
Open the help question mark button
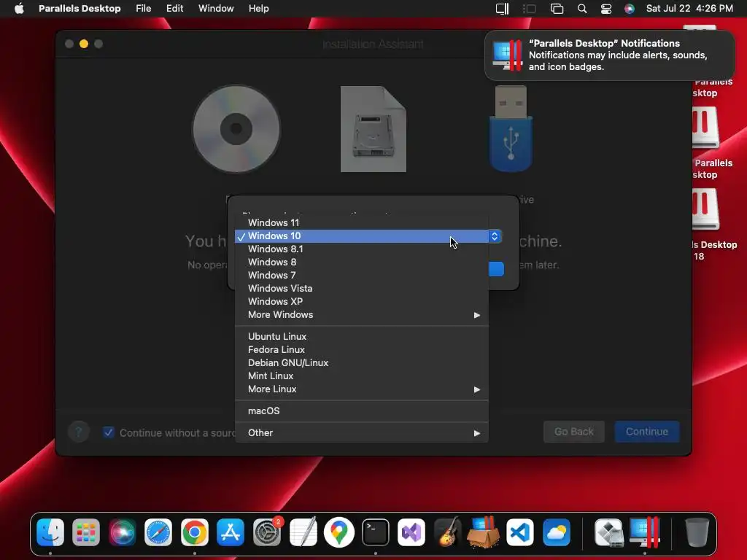point(79,432)
